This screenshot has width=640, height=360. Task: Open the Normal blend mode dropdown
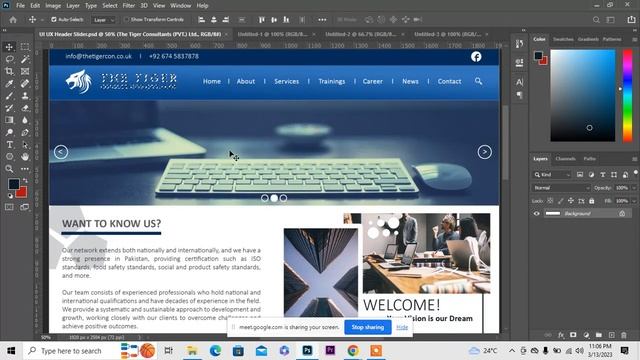(x=561, y=188)
